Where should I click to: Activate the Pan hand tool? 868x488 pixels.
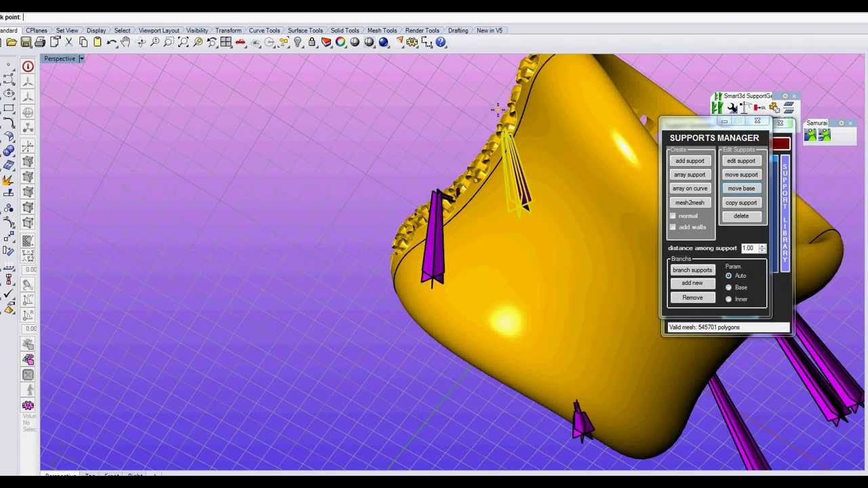tap(125, 42)
